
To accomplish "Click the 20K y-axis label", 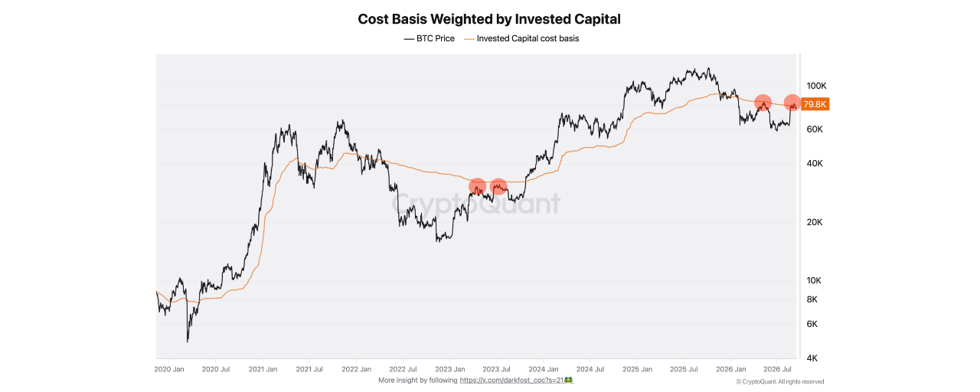I will 815,222.
